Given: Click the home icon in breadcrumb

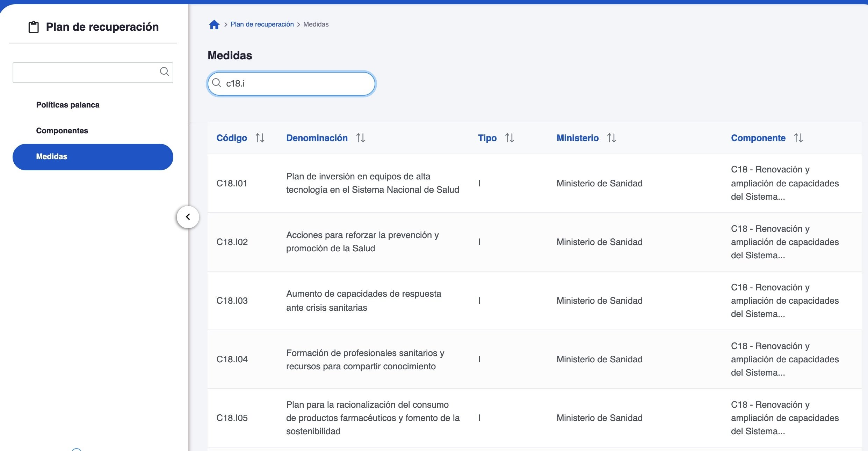Looking at the screenshot, I should tap(214, 24).
